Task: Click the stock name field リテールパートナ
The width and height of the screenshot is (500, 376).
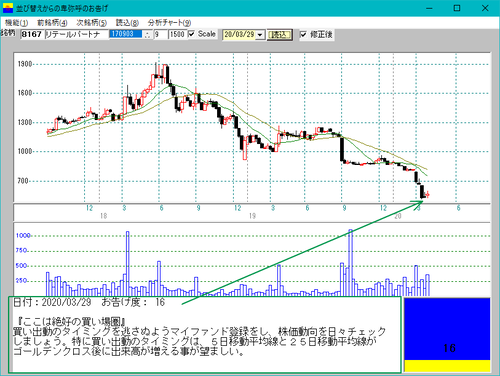Action: [76, 34]
